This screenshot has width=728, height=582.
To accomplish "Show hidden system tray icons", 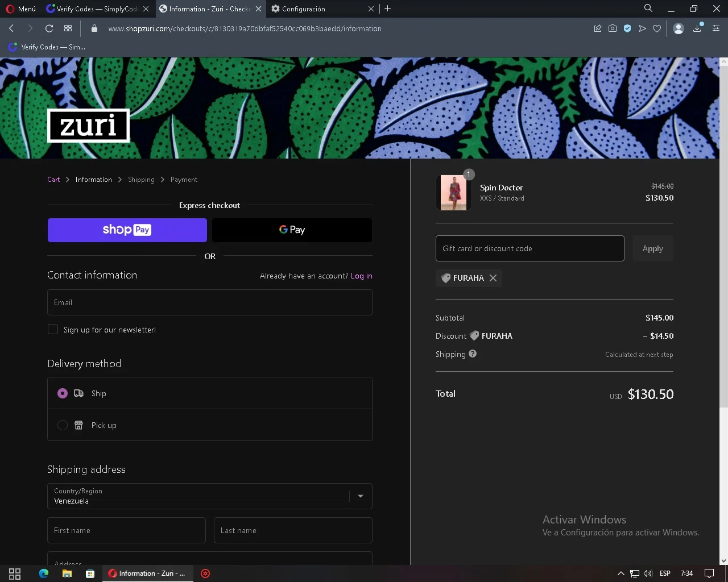I will (621, 573).
